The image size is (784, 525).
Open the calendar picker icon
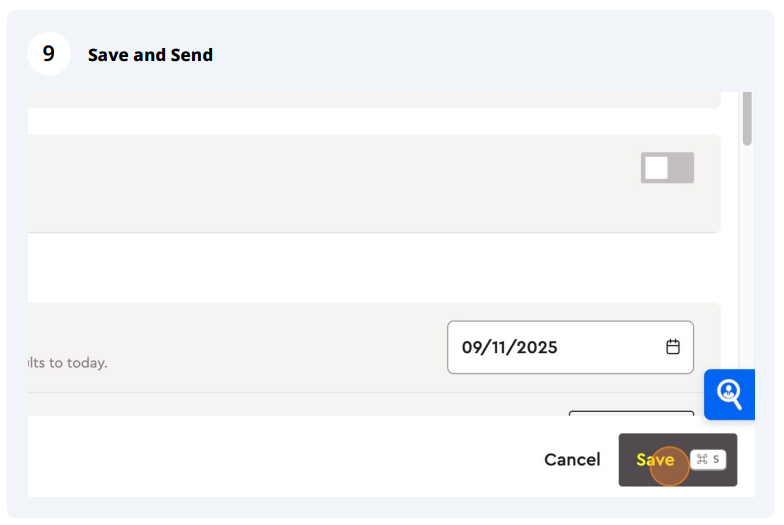click(672, 346)
